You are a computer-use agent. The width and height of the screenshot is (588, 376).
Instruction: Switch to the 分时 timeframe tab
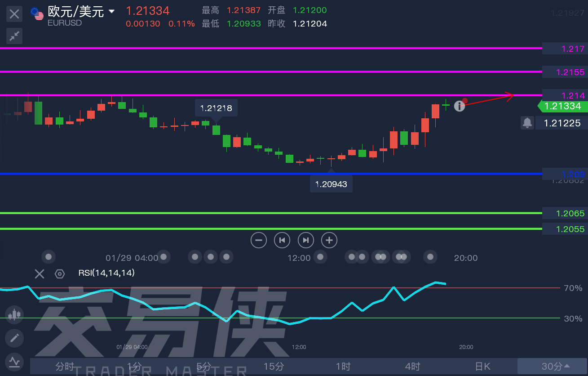click(65, 366)
